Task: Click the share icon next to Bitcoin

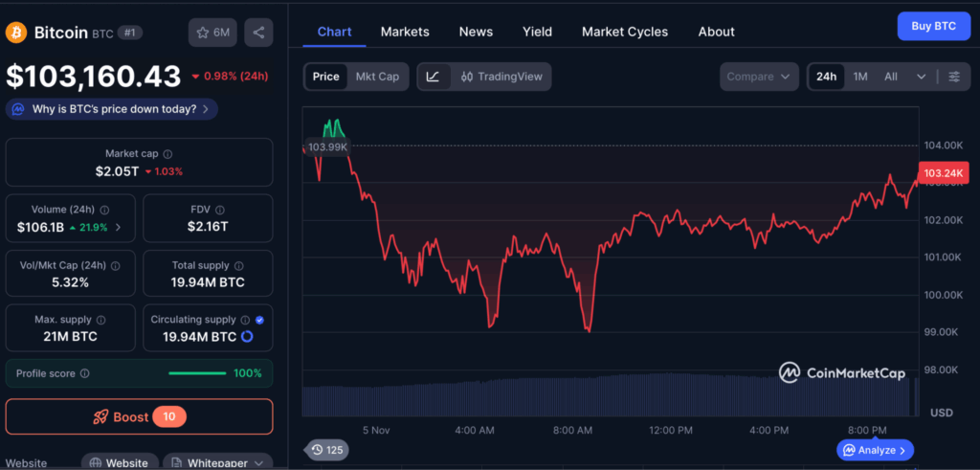Action: pos(258,33)
